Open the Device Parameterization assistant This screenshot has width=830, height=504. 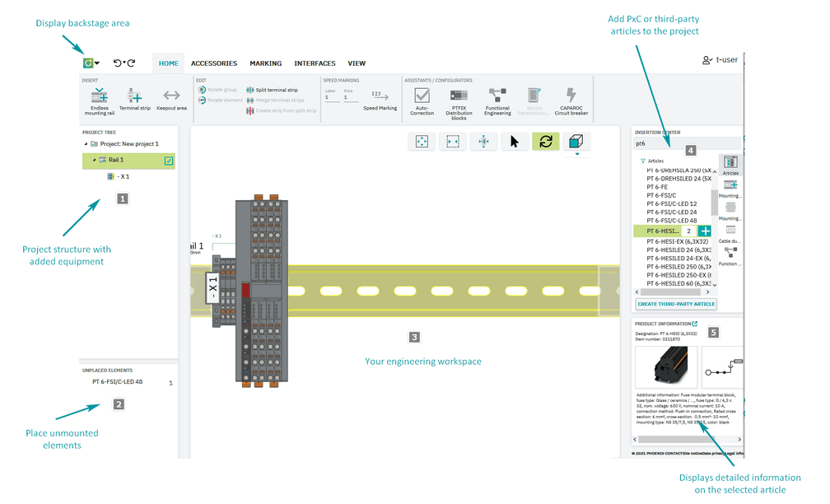pos(534,101)
